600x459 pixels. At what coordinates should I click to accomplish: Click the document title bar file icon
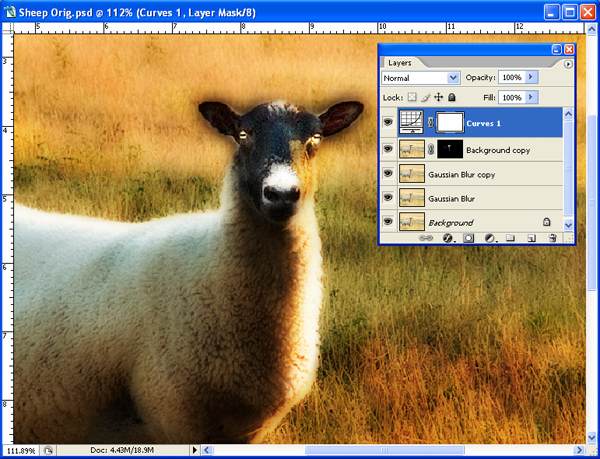coord(10,12)
